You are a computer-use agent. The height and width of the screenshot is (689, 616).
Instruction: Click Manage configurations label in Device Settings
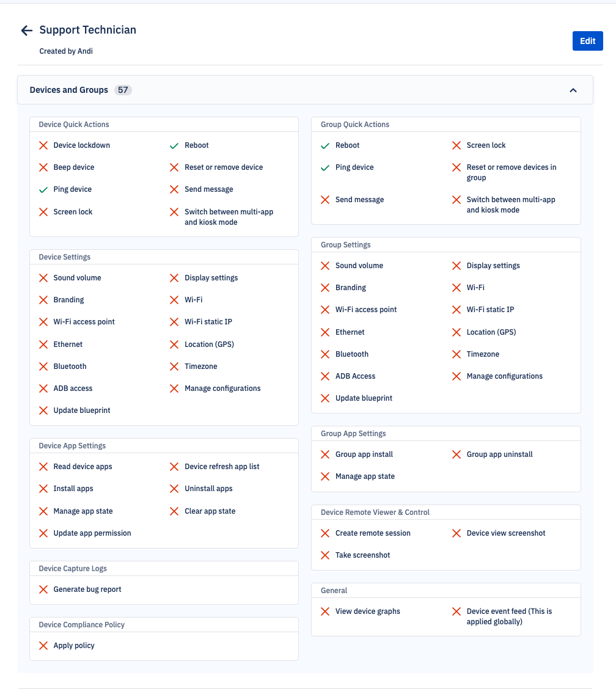pos(222,388)
